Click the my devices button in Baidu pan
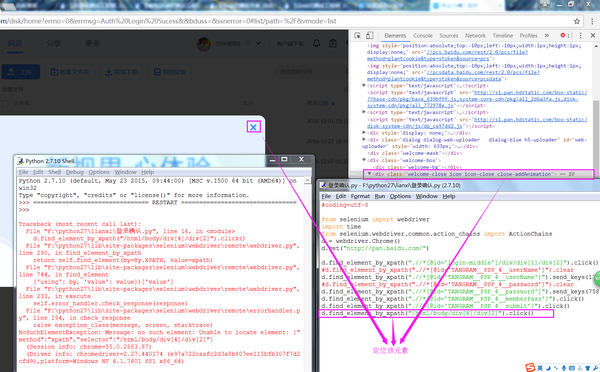 [170, 72]
